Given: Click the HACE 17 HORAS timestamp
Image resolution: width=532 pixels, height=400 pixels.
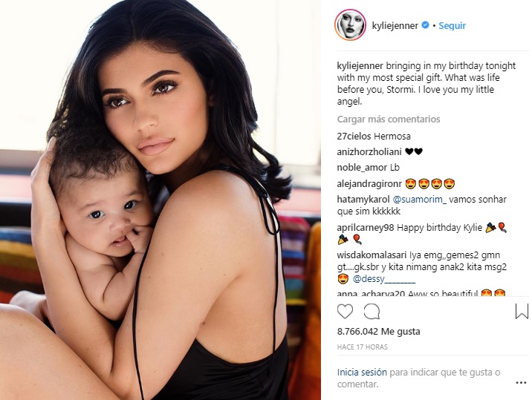Looking at the screenshot, I should pos(363,347).
